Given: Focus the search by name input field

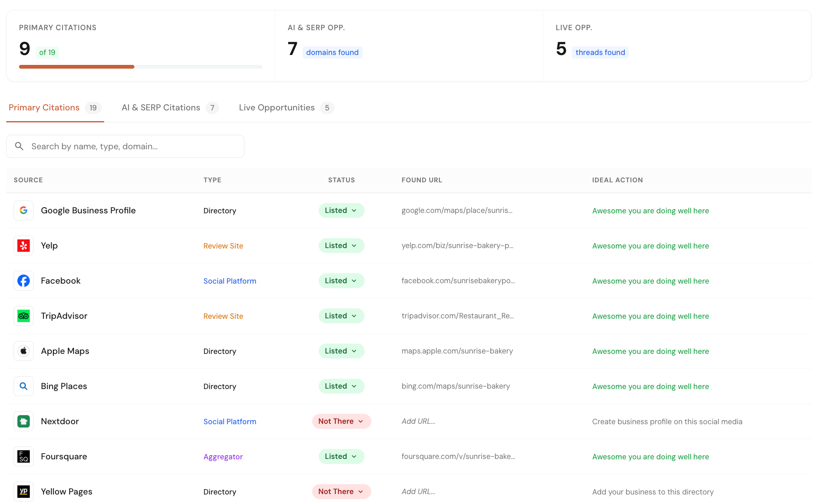Looking at the screenshot, I should (x=132, y=146).
